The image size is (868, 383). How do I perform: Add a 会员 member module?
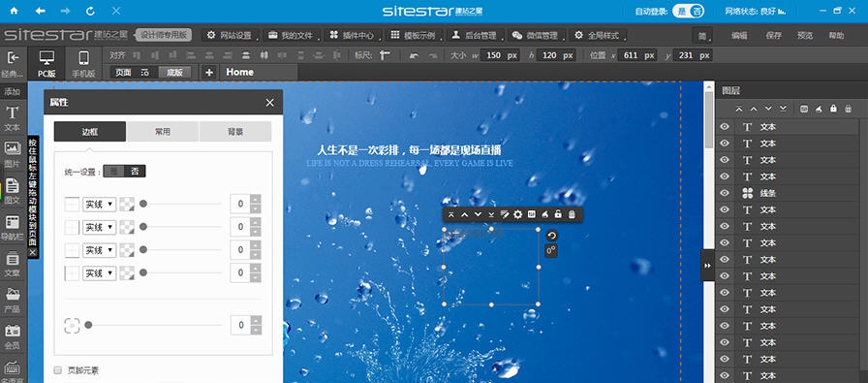click(x=13, y=337)
